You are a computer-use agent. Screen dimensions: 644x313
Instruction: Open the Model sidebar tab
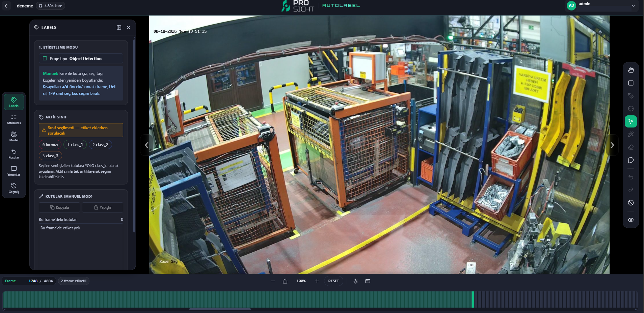14,137
